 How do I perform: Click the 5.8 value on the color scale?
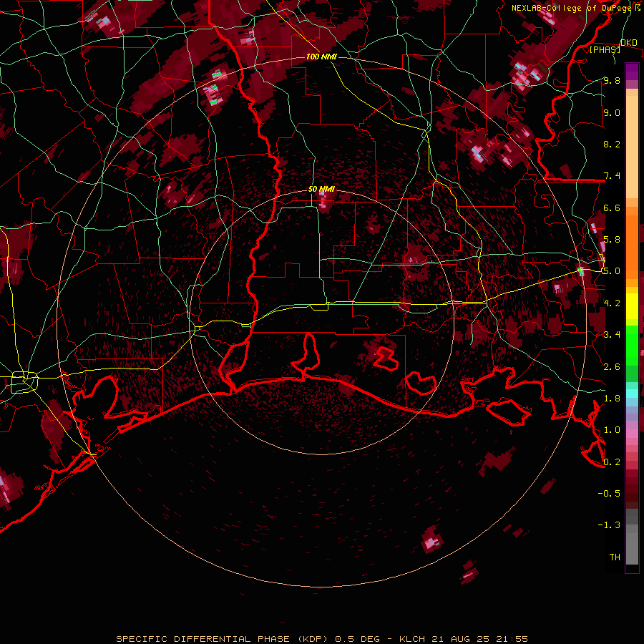(x=612, y=240)
